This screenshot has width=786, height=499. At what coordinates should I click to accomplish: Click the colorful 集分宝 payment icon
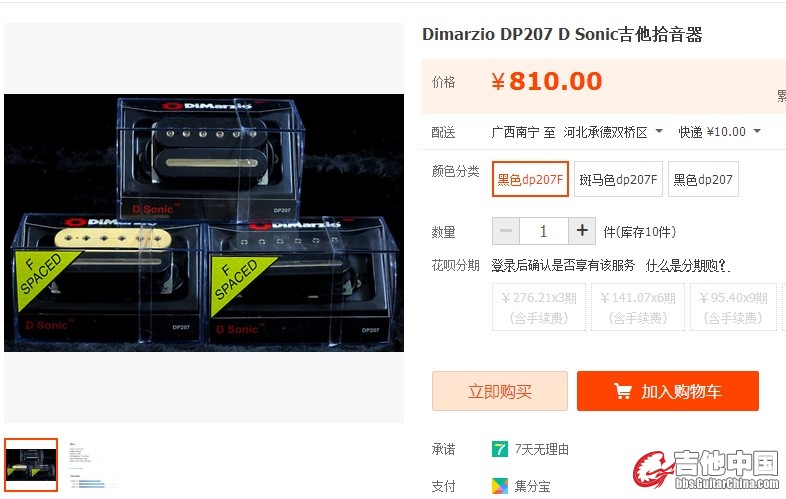[500, 485]
